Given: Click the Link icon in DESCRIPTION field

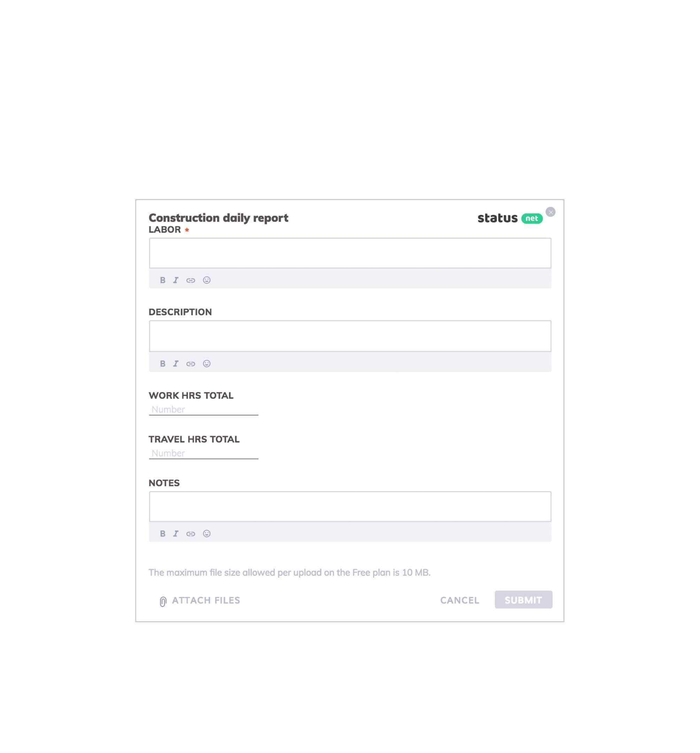Looking at the screenshot, I should pyautogui.click(x=191, y=363).
